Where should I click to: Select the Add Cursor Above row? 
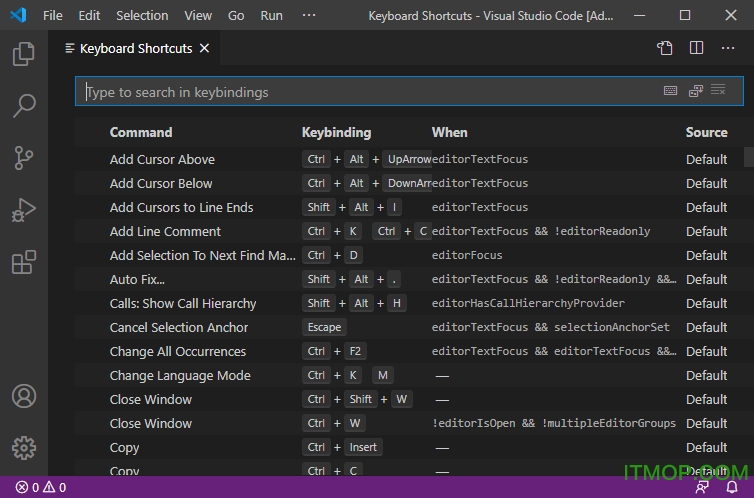[x=409, y=159]
